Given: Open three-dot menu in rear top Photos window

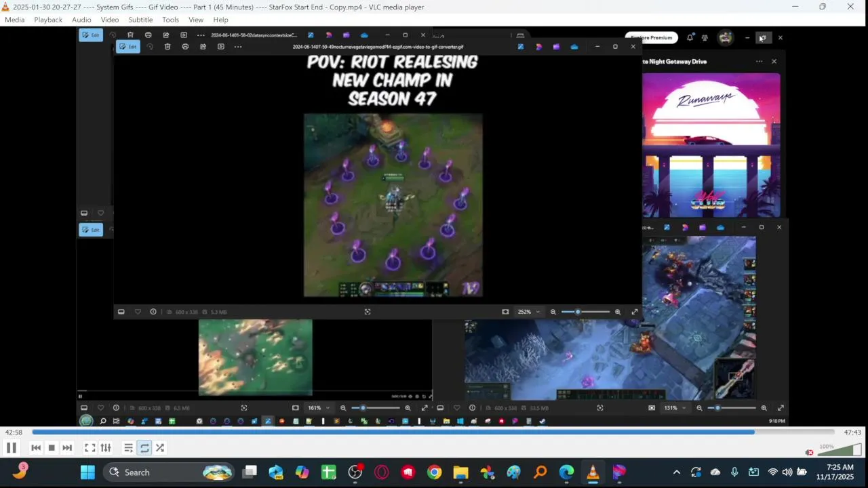Looking at the screenshot, I should pos(201,35).
